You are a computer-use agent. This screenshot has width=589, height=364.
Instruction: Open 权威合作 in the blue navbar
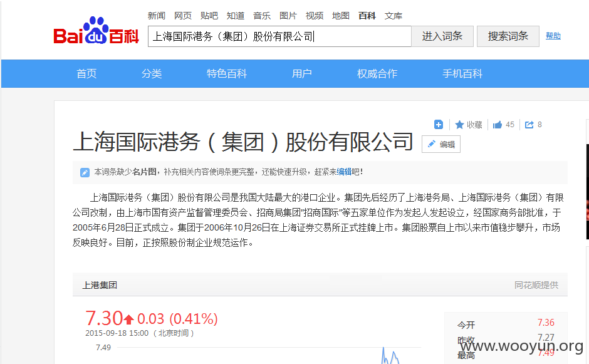(377, 74)
